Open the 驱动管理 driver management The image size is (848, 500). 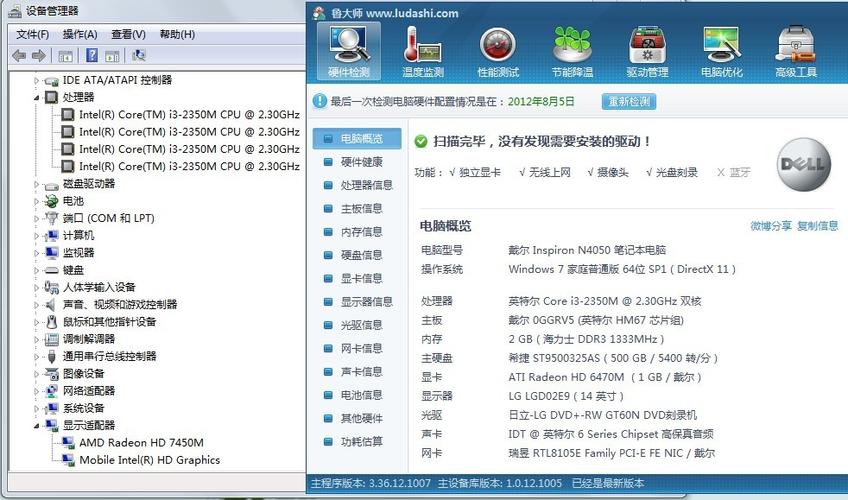point(647,51)
